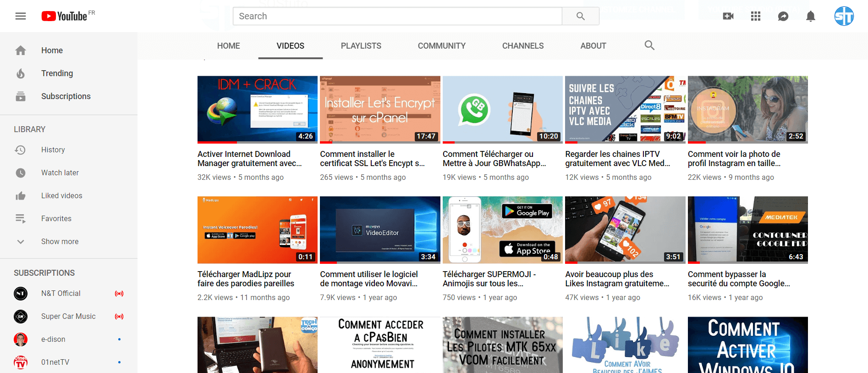868x373 pixels.
Task: Open the hamburger guide menu
Action: click(21, 16)
